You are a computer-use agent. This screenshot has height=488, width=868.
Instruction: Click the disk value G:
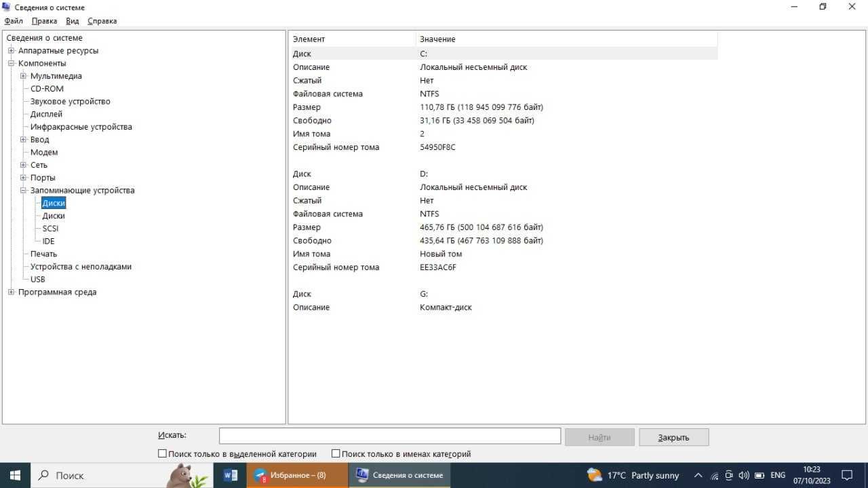(424, 294)
